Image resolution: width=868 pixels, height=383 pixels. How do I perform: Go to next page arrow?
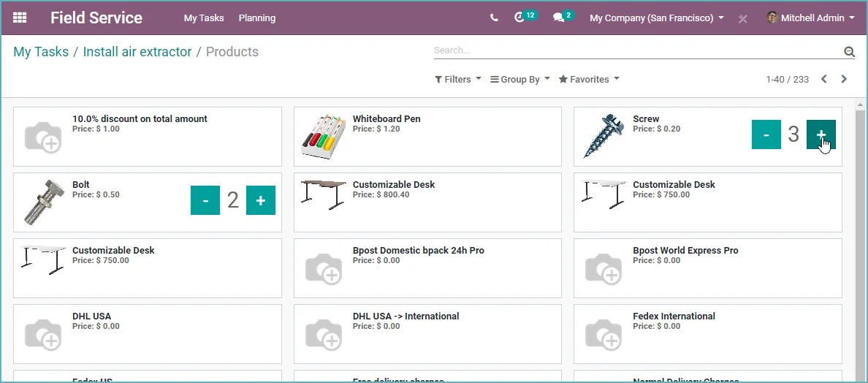click(x=844, y=79)
